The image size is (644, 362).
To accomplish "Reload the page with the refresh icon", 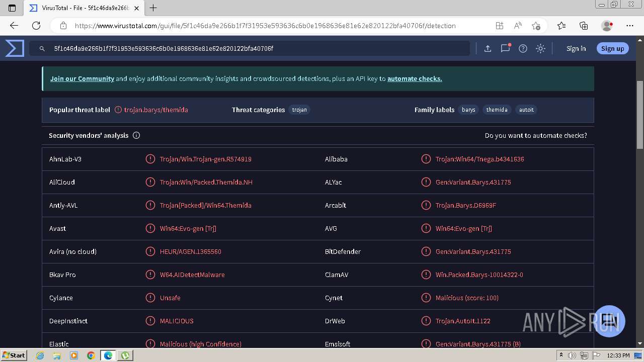I will 36,26.
